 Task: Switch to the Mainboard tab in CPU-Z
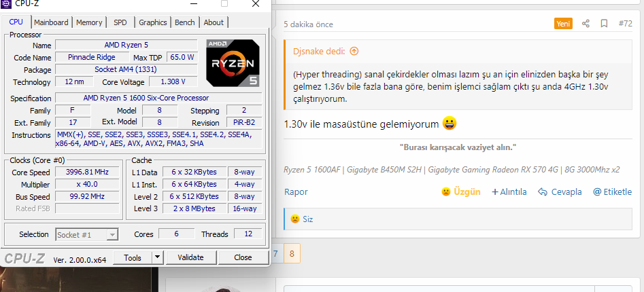tap(51, 22)
